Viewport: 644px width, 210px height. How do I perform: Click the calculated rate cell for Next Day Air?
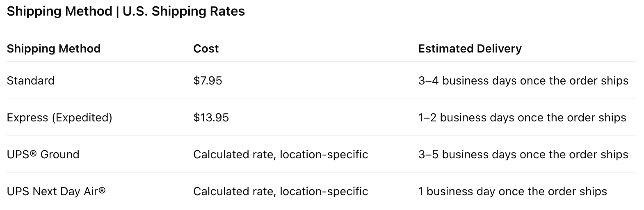pyautogui.click(x=281, y=192)
